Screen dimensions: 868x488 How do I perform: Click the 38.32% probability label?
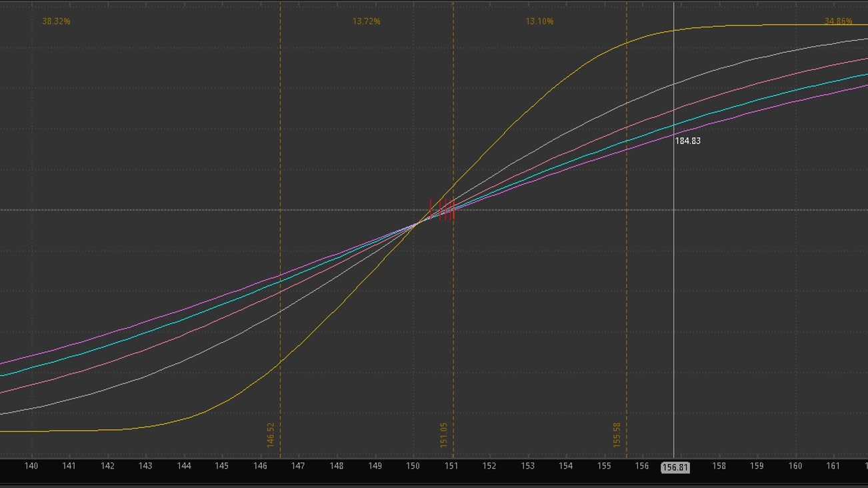pyautogui.click(x=56, y=21)
